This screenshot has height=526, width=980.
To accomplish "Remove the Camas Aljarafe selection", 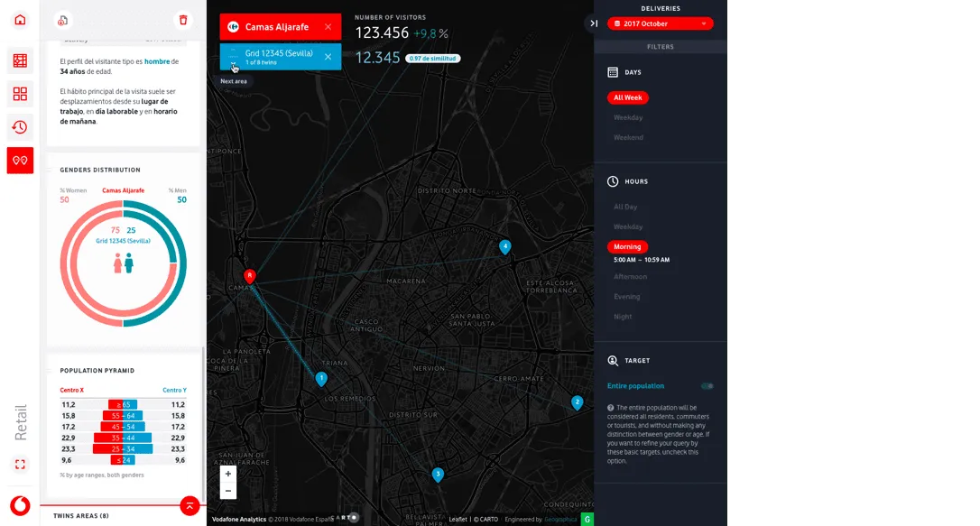I will [328, 27].
